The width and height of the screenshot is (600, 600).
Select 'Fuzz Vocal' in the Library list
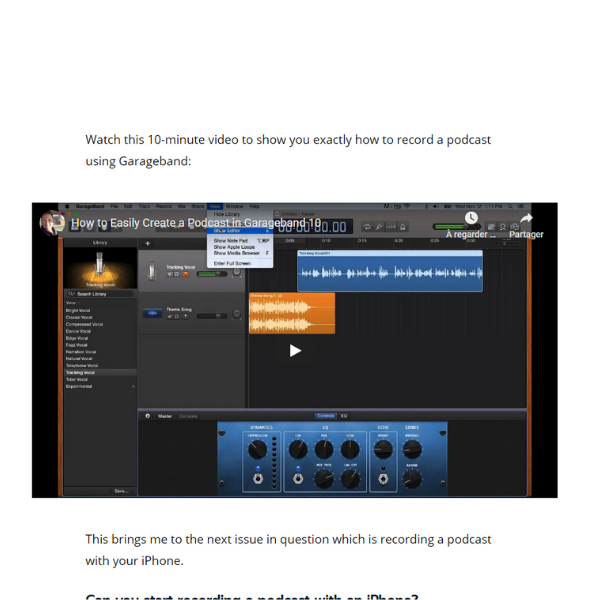point(76,345)
